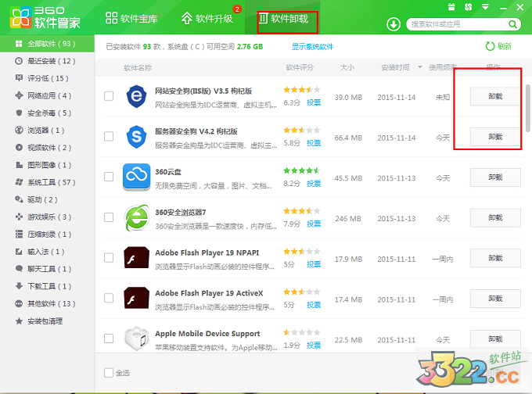This screenshot has width=532, height=394.
Task: Check Apple Mobile Device Support checkbox
Action: pyautogui.click(x=109, y=338)
